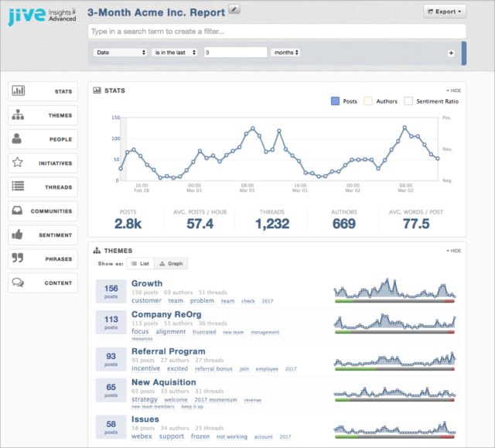
Task: Open the Stats bar chart sidebar icon
Action: click(19, 91)
